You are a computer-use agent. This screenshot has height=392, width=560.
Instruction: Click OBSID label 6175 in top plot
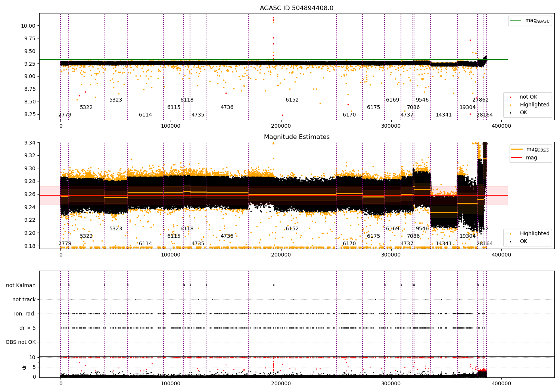click(x=373, y=108)
